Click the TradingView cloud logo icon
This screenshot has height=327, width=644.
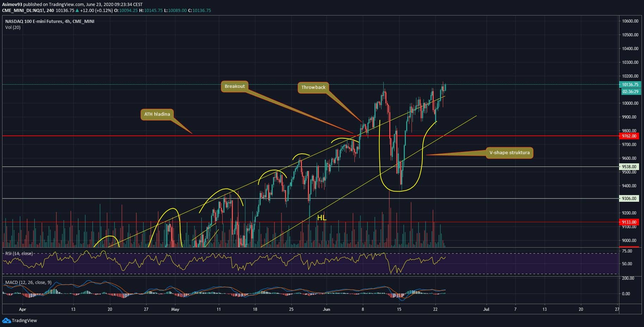tap(6, 320)
